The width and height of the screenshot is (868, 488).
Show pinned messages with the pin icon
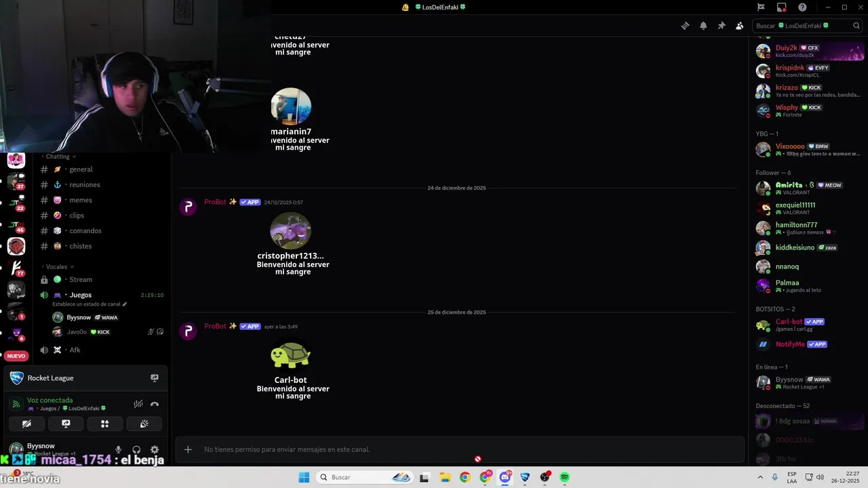click(722, 26)
